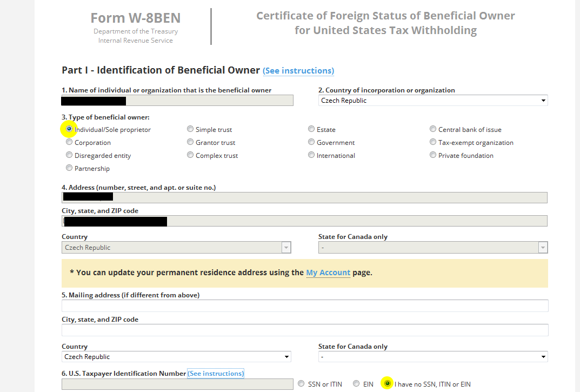Choose Government as owner type
The image size is (580, 392).
(311, 142)
